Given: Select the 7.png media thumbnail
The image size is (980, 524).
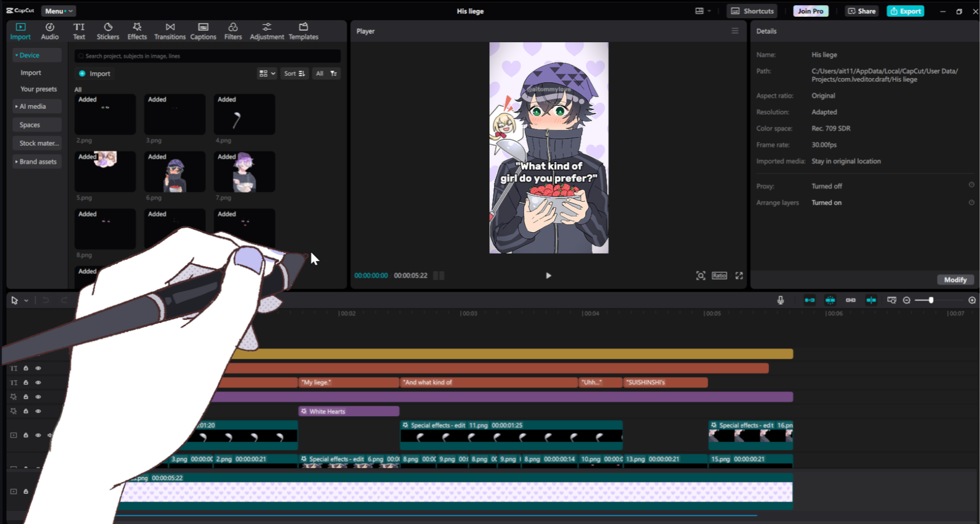Looking at the screenshot, I should coord(244,172).
